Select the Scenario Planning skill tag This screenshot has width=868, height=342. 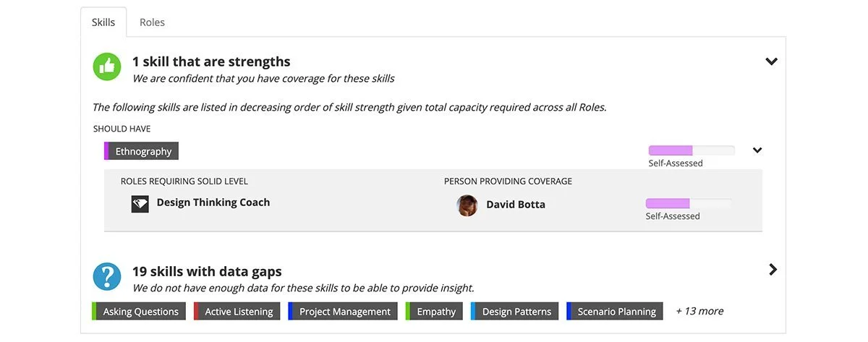(x=616, y=312)
